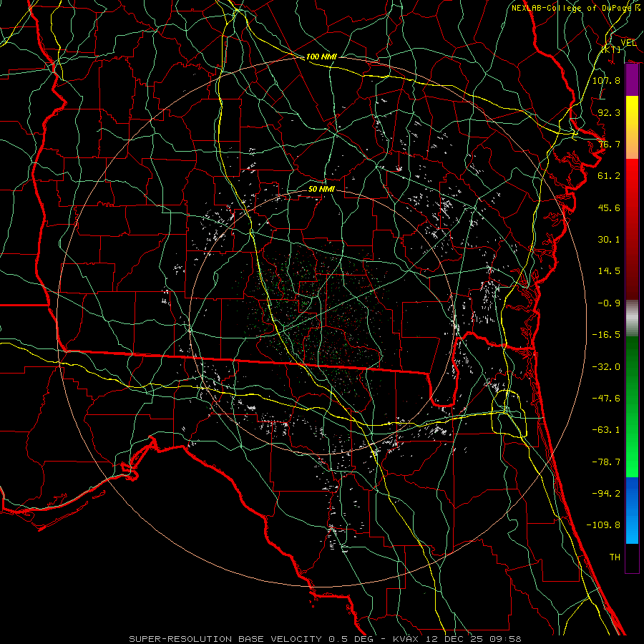The height and width of the screenshot is (644, 644).
Task: Click the -94.2 value on velocity scale
Action: coord(606,494)
